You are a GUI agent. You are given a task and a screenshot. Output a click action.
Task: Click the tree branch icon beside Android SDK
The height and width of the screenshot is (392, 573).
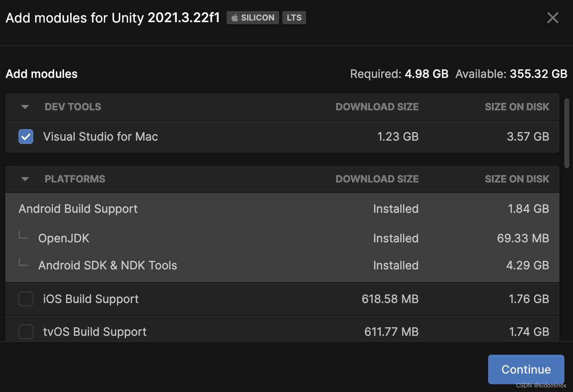point(23,262)
